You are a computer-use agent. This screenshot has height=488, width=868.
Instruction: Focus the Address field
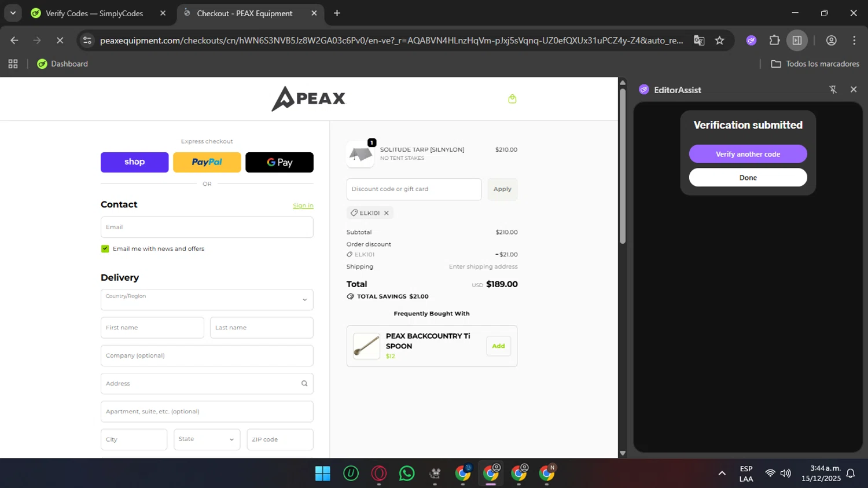coord(207,383)
